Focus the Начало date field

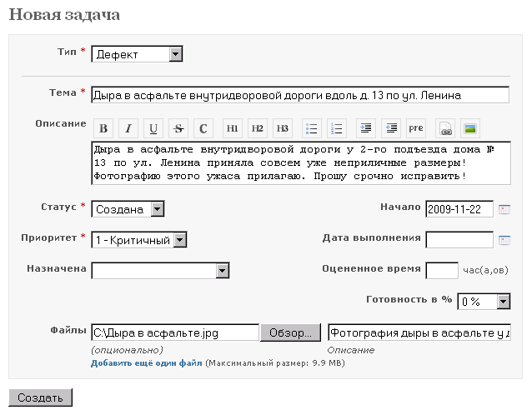(x=459, y=209)
